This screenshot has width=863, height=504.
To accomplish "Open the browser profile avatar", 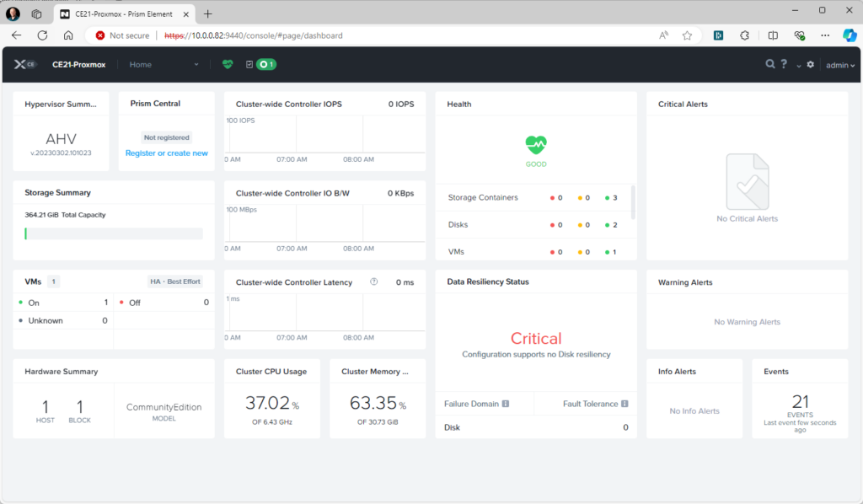I will pyautogui.click(x=13, y=13).
